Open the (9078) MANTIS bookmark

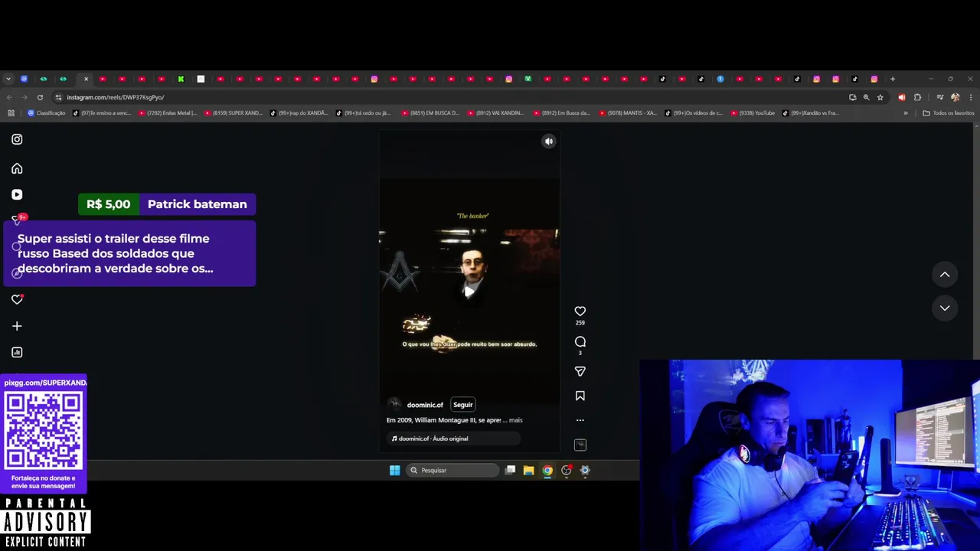[628, 113]
